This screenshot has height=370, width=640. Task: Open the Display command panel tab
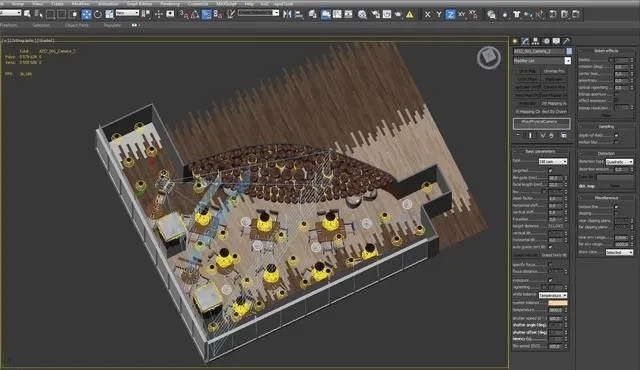click(x=556, y=41)
